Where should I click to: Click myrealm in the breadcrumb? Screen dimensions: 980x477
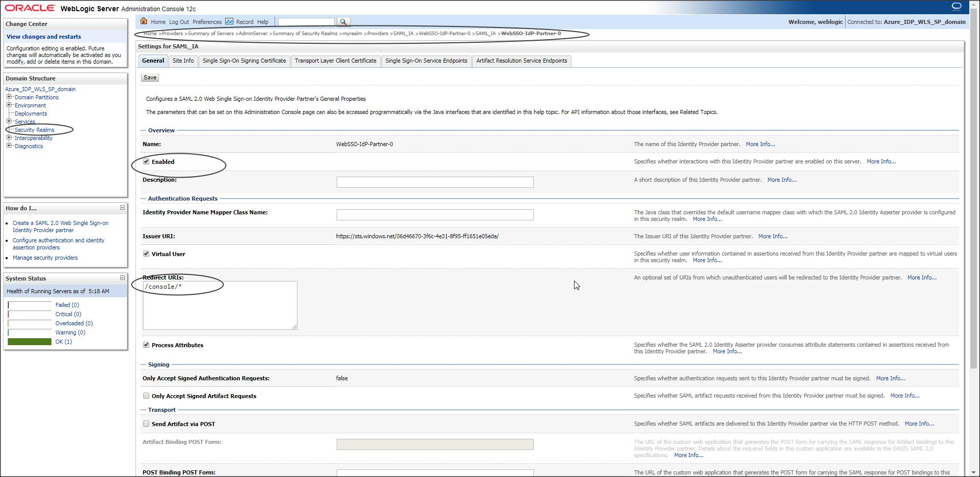(352, 34)
